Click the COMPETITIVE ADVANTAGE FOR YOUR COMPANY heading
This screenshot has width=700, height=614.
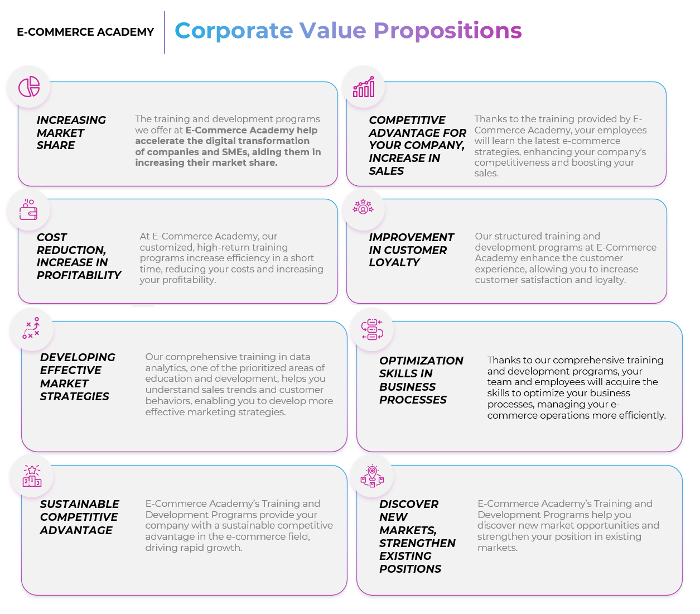[x=417, y=146]
